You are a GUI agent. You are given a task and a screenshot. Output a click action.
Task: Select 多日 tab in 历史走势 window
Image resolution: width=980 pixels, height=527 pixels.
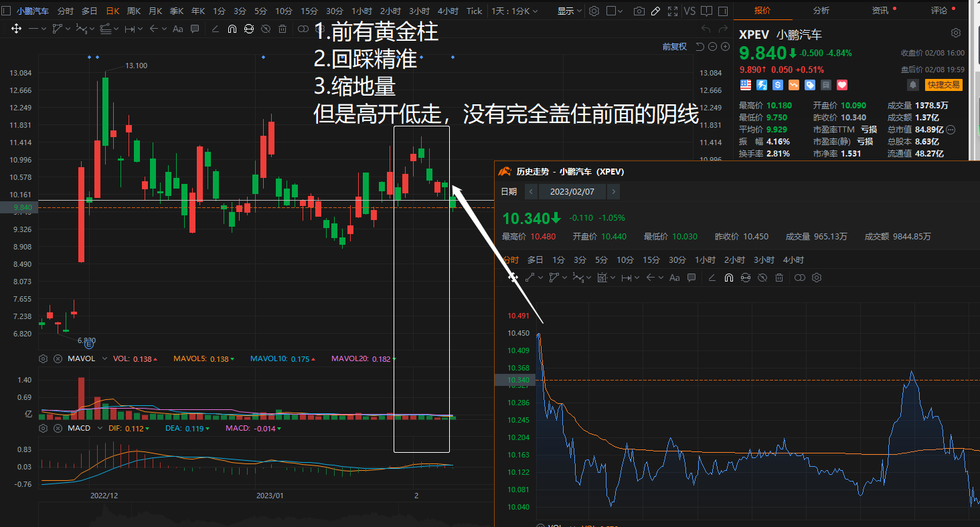pyautogui.click(x=536, y=260)
